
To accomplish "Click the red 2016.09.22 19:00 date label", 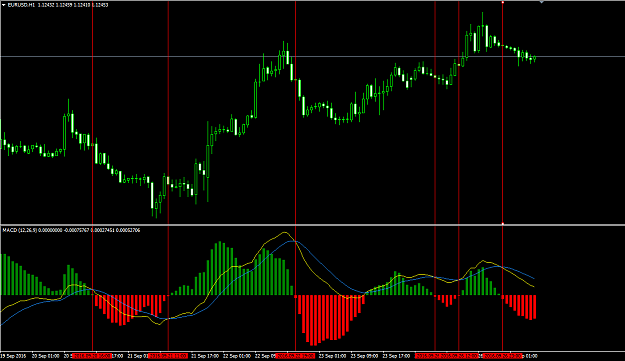I will (x=295, y=356).
